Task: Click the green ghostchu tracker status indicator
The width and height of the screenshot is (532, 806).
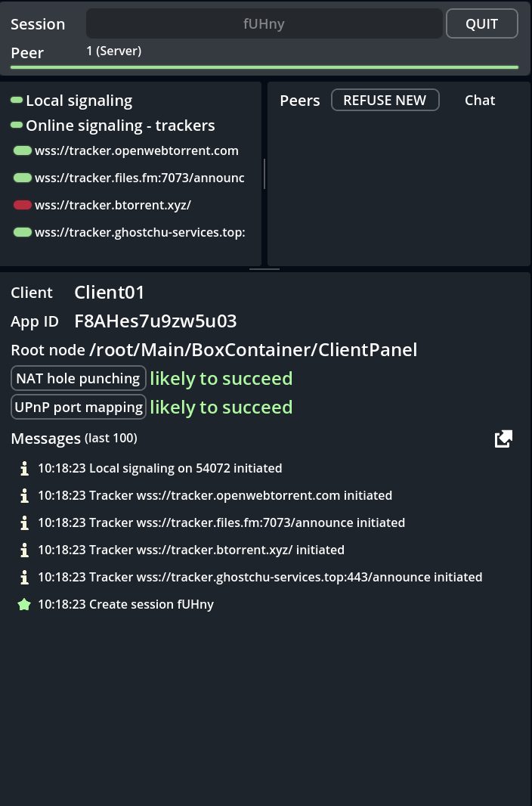Action: click(23, 232)
